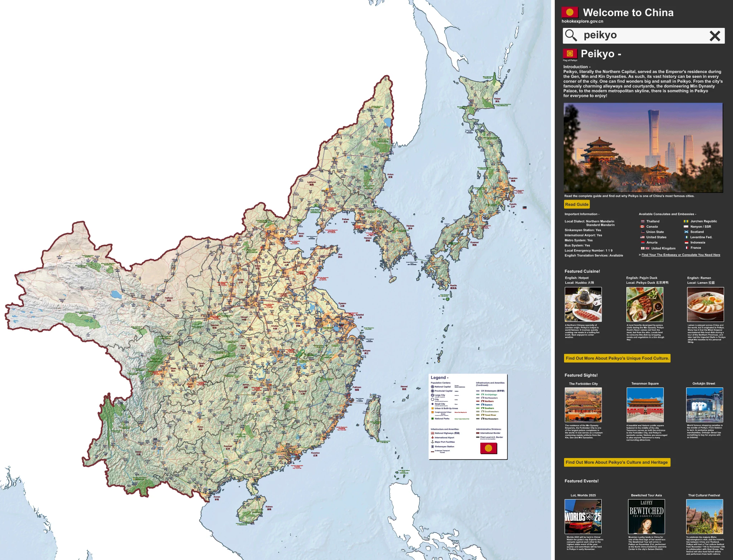This screenshot has height=560, width=733.
Task: Click the Anton city label on map
Action: (390, 176)
